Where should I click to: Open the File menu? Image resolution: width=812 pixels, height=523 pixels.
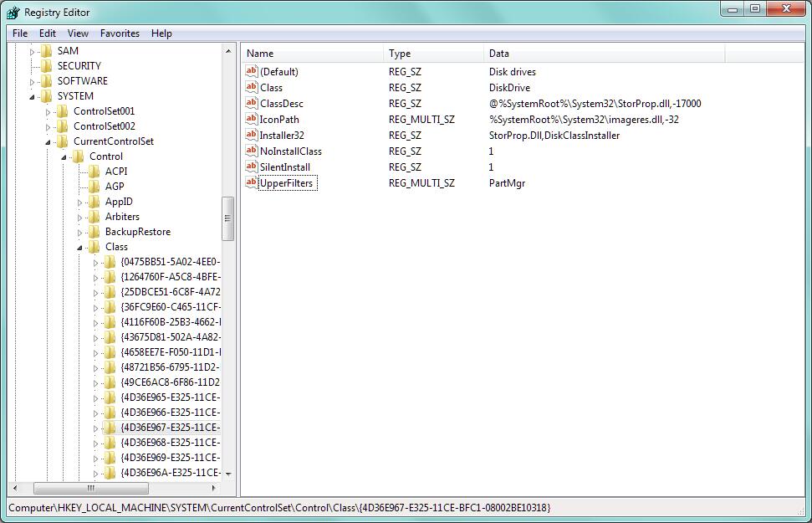(x=20, y=33)
